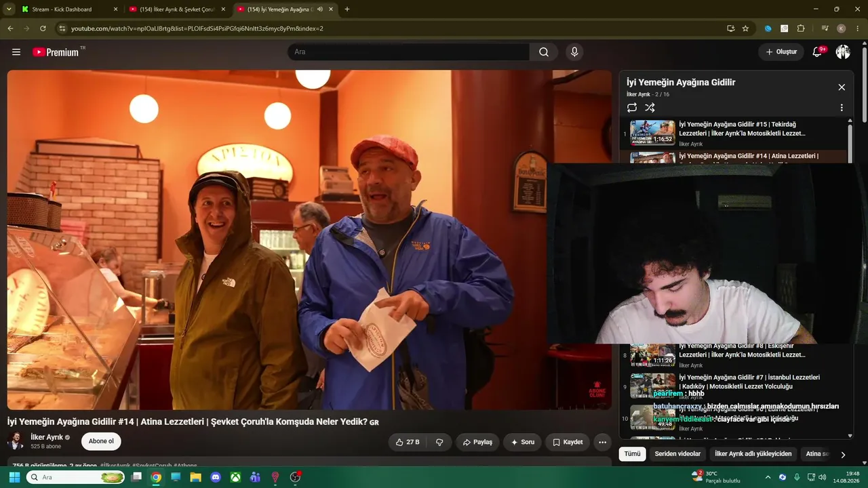Like the video with 27 B likes

tap(408, 442)
